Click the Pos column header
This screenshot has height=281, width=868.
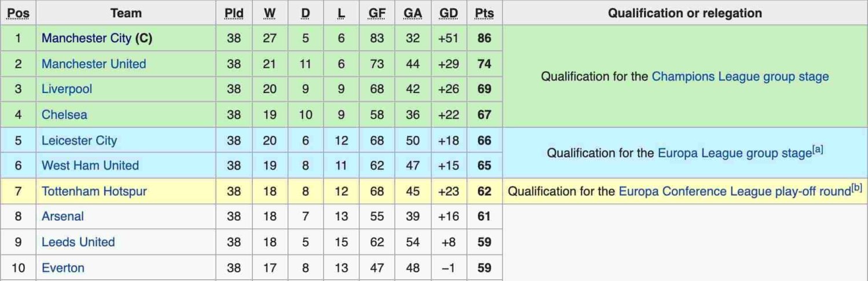tap(18, 13)
